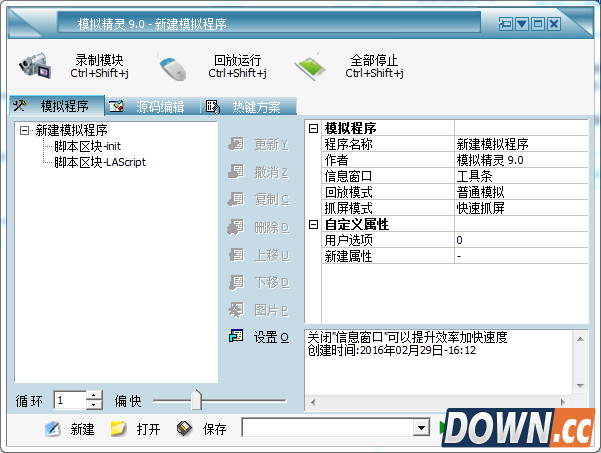Click the title bar down-triangle menu icon

pyautogui.click(x=522, y=24)
